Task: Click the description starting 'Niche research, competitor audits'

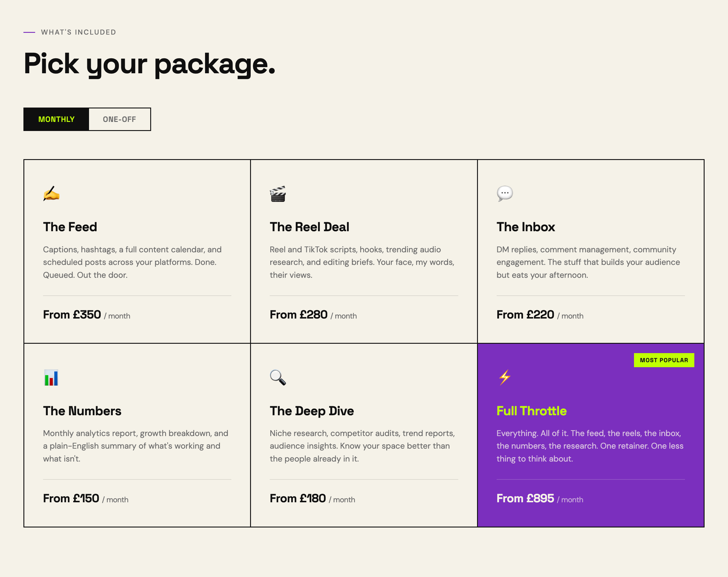Action: click(362, 446)
